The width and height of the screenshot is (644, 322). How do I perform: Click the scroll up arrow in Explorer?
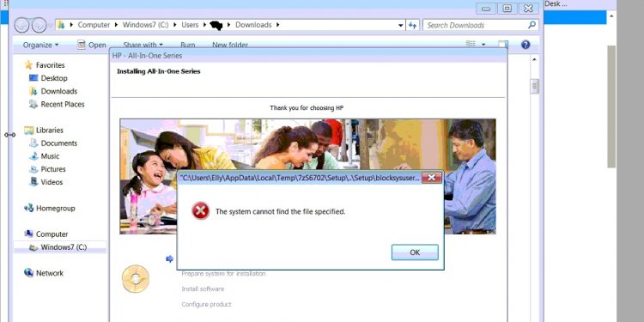(534, 60)
